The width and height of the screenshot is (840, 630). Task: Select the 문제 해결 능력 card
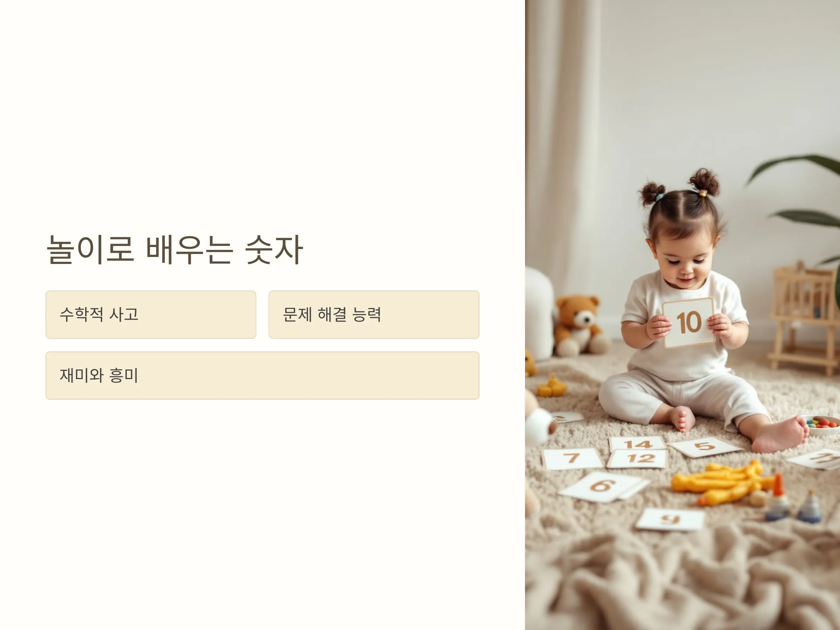click(x=374, y=314)
